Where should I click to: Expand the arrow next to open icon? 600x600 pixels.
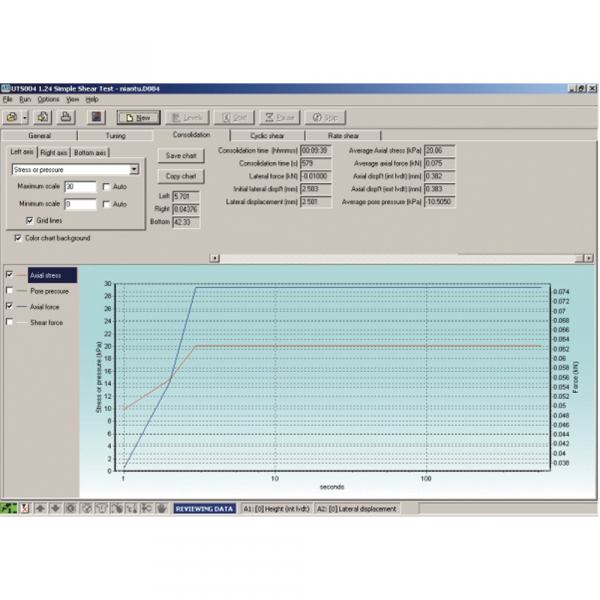point(24,117)
